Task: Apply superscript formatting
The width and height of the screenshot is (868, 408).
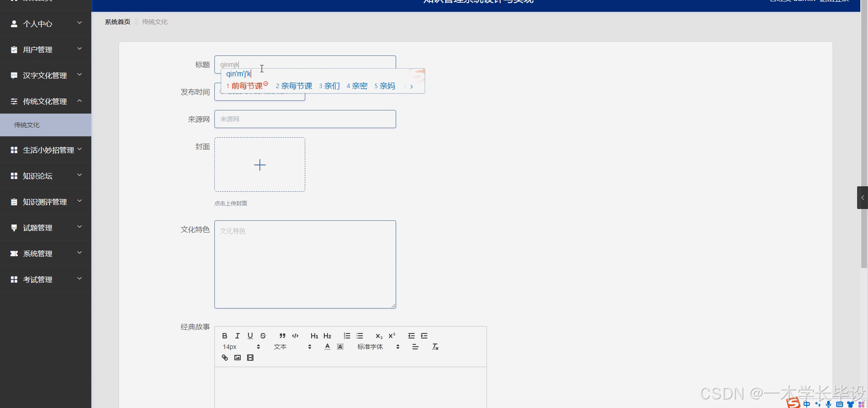Action: pos(392,336)
